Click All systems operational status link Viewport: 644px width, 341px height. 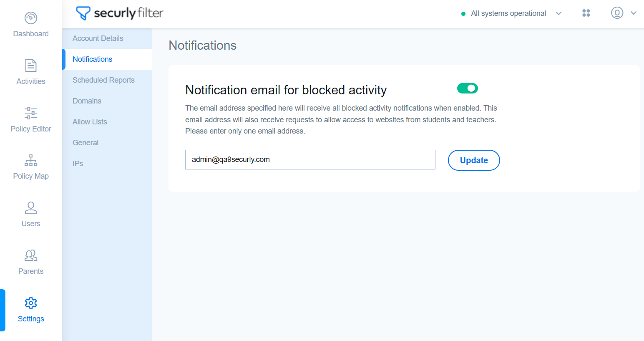pos(508,13)
